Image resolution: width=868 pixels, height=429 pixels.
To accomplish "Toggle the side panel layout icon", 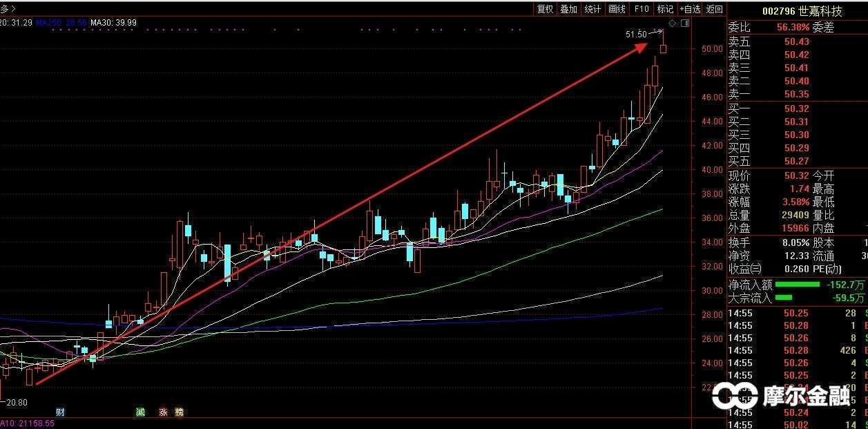I will (684, 23).
